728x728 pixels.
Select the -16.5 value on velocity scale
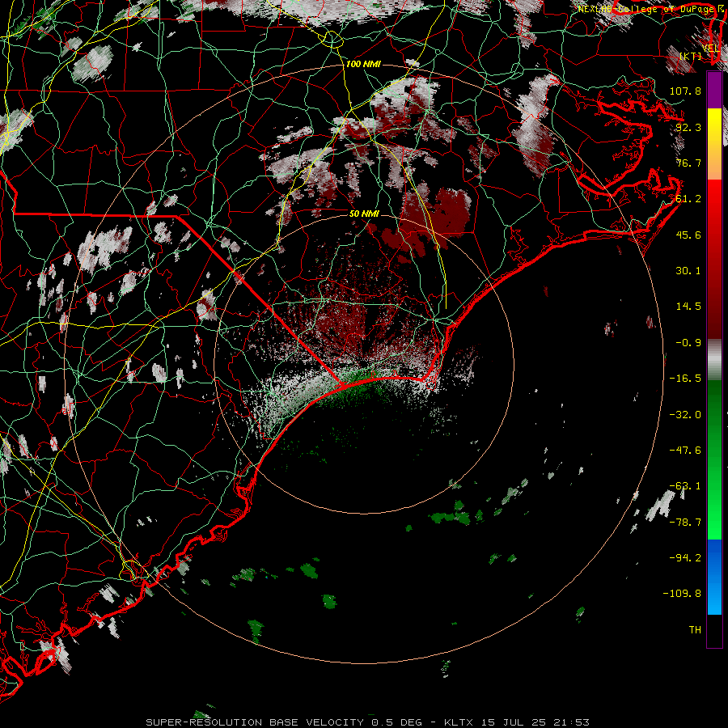tap(685, 379)
